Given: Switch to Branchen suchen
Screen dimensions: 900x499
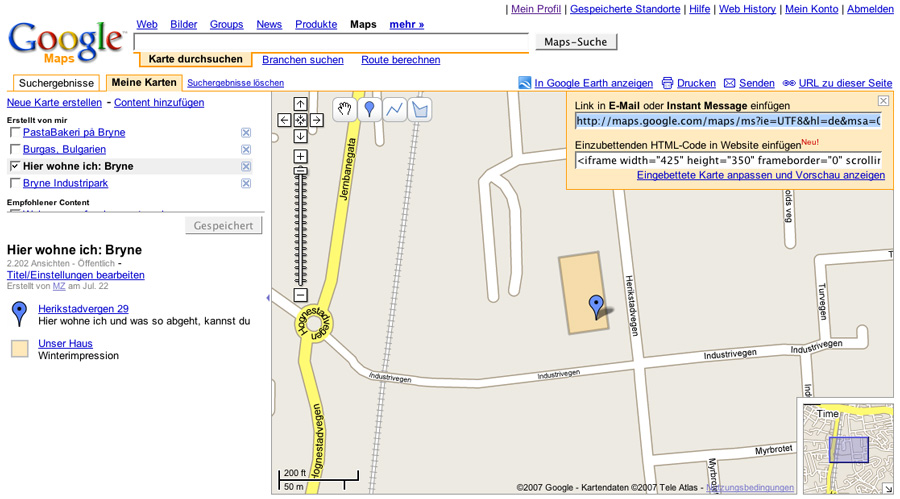Looking at the screenshot, I should pyautogui.click(x=302, y=60).
